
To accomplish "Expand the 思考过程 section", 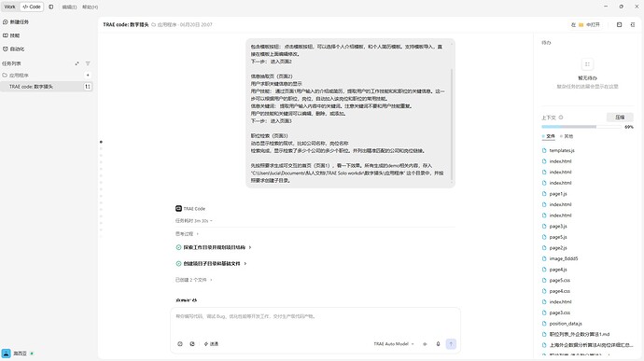I will click(x=187, y=234).
